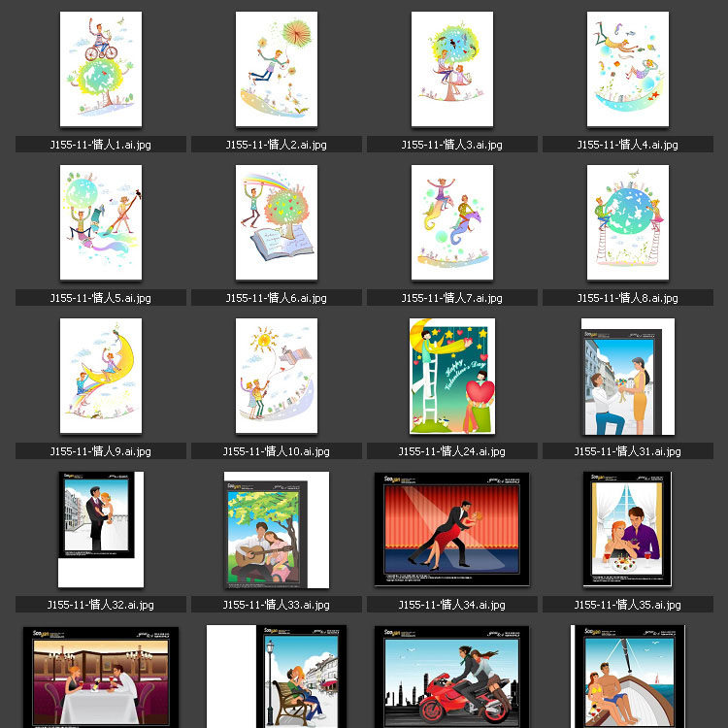
Task: Select the guitar couple thumbnail 情人33
Action: pos(277,530)
